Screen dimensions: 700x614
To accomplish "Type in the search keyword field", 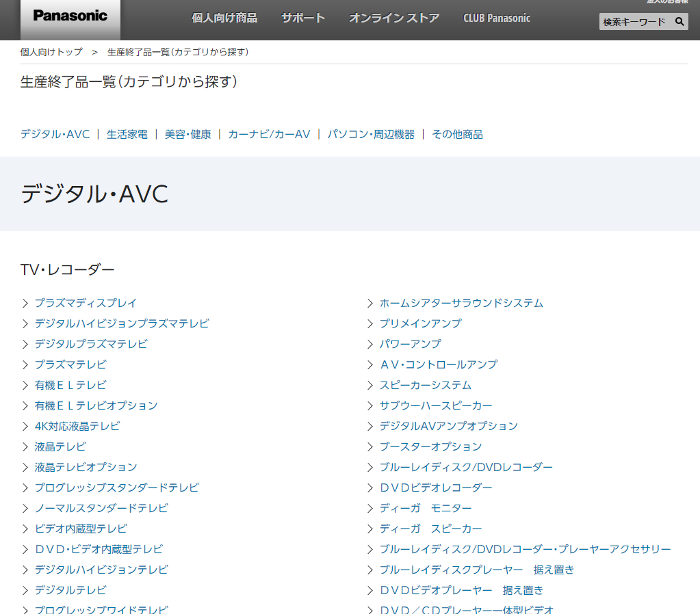I will pyautogui.click(x=634, y=22).
